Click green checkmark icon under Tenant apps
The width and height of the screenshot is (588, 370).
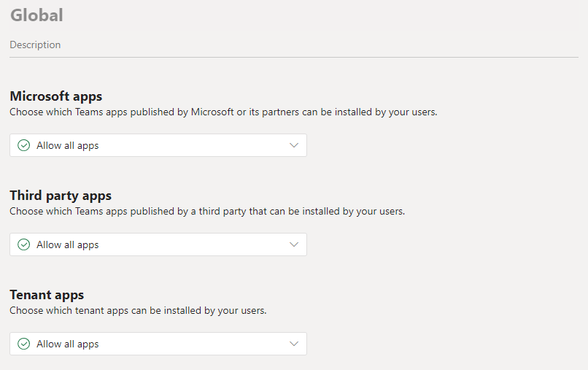(x=23, y=344)
